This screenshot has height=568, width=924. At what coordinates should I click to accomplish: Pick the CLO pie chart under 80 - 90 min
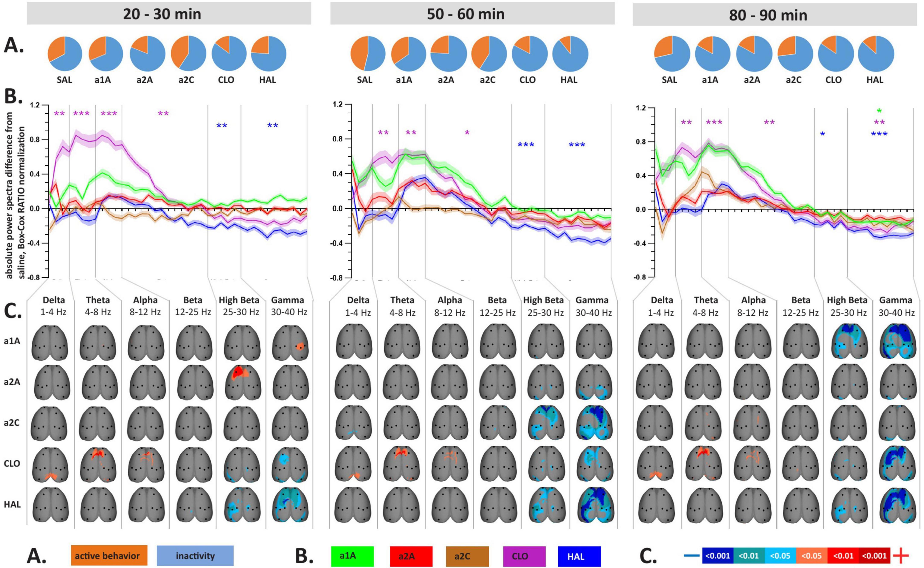click(836, 54)
